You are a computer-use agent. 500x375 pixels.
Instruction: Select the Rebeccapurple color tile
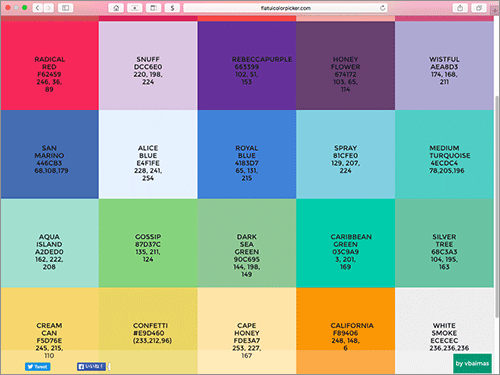pyautogui.click(x=247, y=66)
